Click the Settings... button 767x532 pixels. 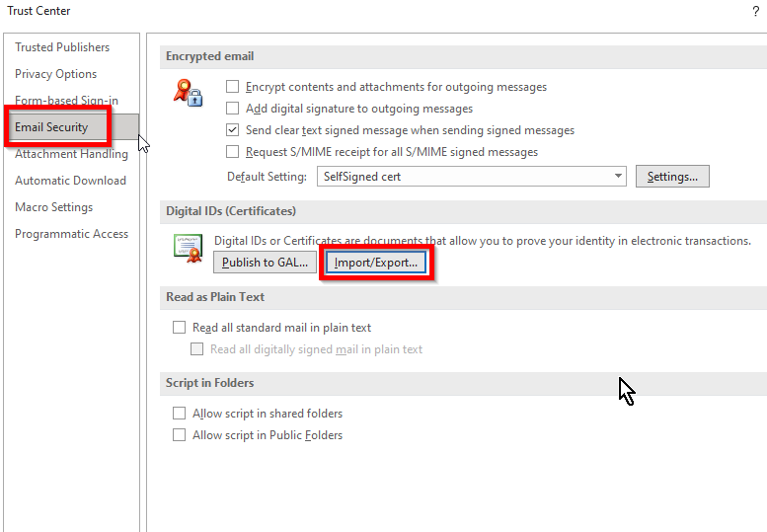[672, 177]
